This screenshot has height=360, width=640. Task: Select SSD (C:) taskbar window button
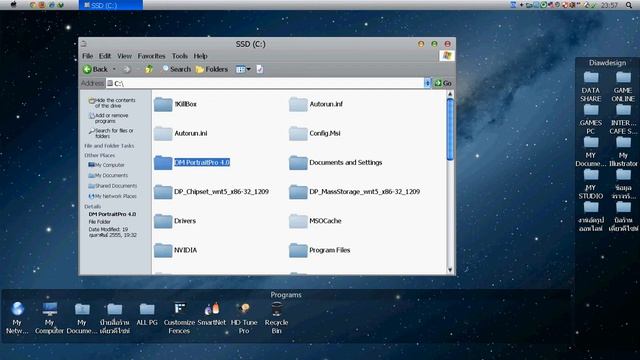point(111,5)
